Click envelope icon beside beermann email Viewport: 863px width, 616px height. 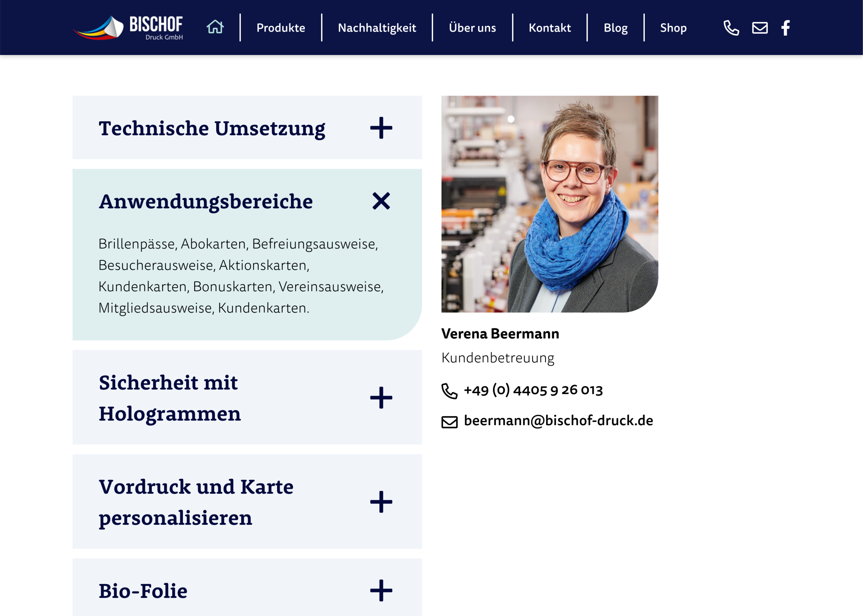click(x=449, y=422)
